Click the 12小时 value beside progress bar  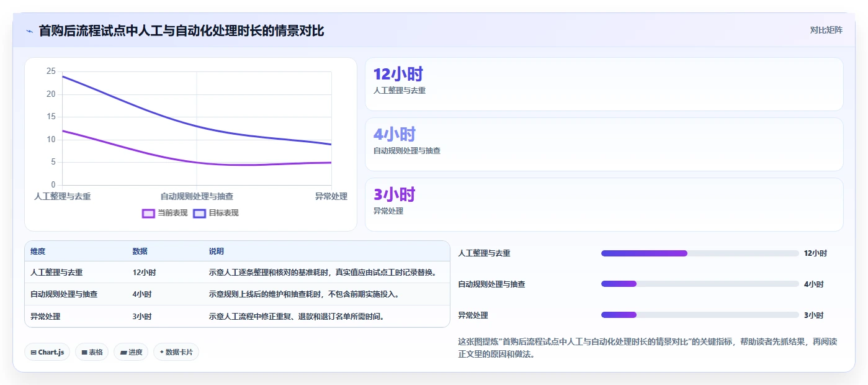tap(815, 253)
